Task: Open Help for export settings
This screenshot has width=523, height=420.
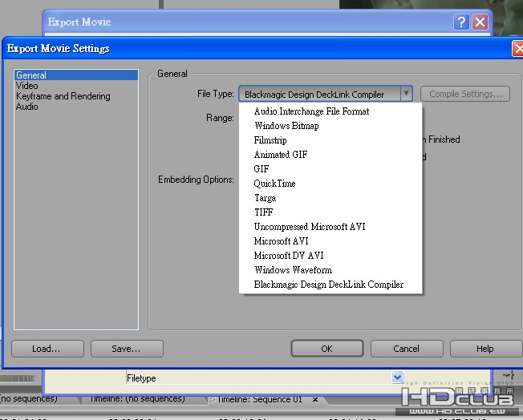Action: pos(485,349)
